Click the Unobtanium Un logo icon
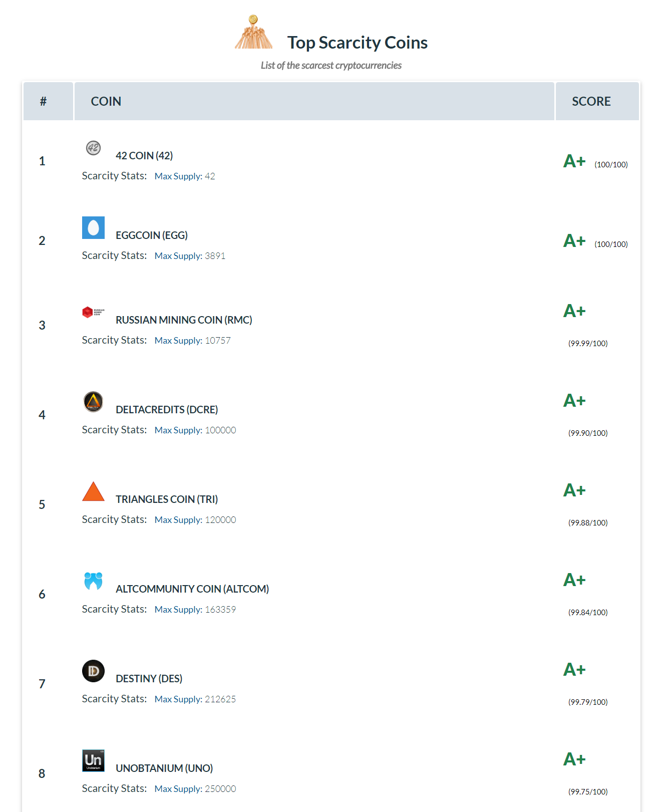Image resolution: width=663 pixels, height=812 pixels. [x=93, y=760]
